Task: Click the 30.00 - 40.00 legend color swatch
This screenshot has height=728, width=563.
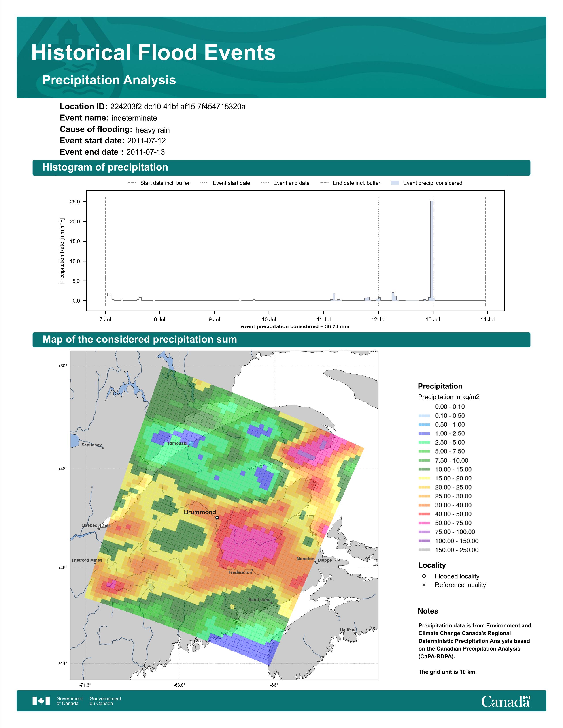Action: 424,505
